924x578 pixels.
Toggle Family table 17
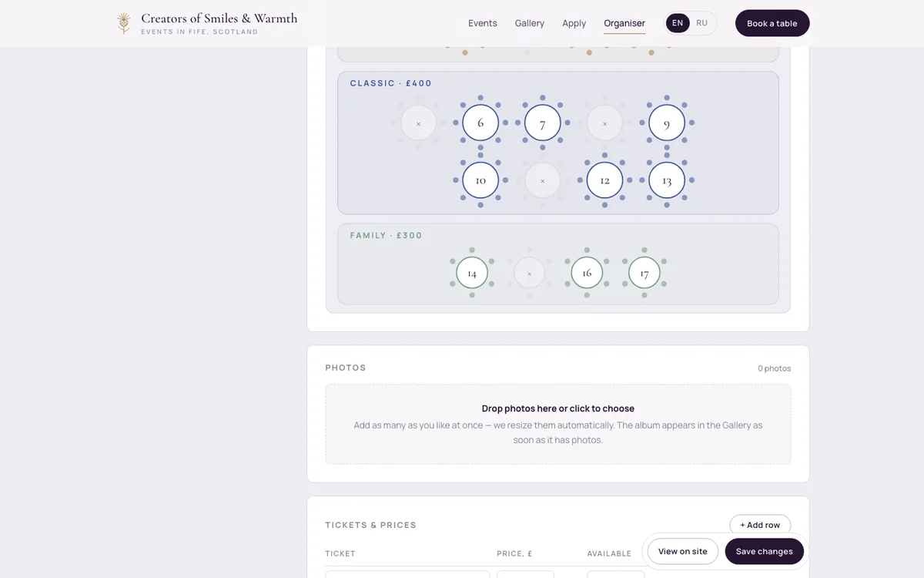point(644,273)
